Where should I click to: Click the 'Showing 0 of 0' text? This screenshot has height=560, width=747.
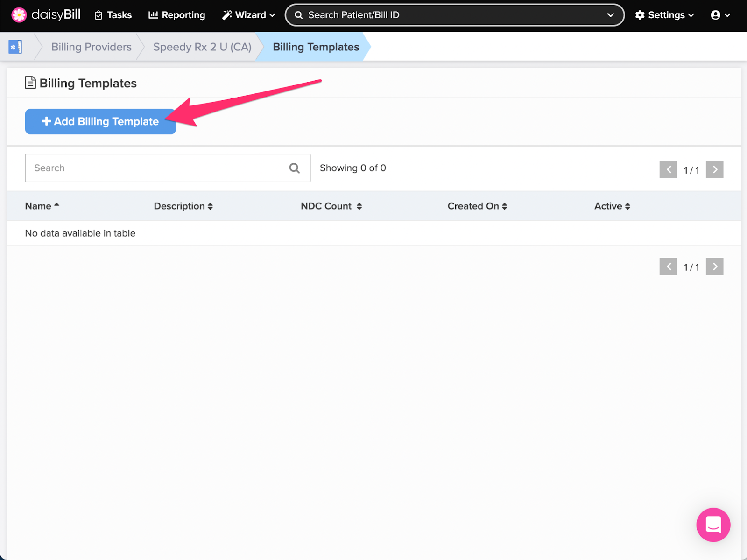click(x=353, y=168)
